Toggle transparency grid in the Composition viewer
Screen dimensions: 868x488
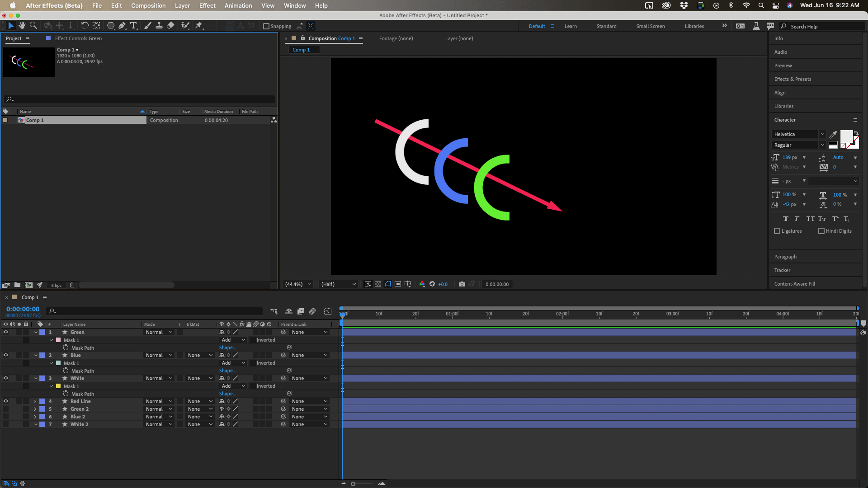[378, 284]
